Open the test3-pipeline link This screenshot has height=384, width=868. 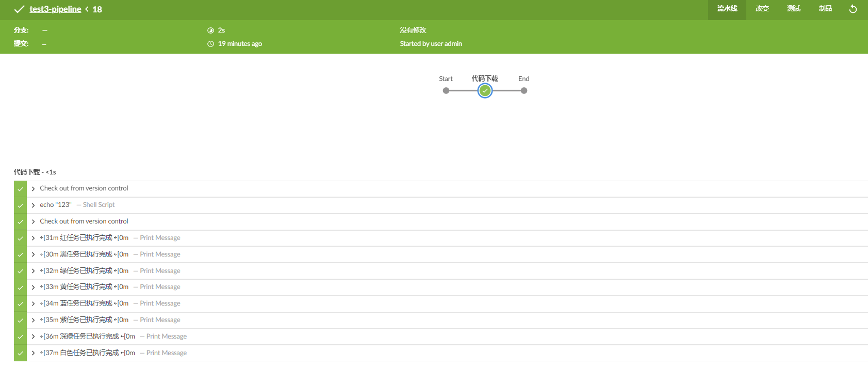[x=55, y=9]
